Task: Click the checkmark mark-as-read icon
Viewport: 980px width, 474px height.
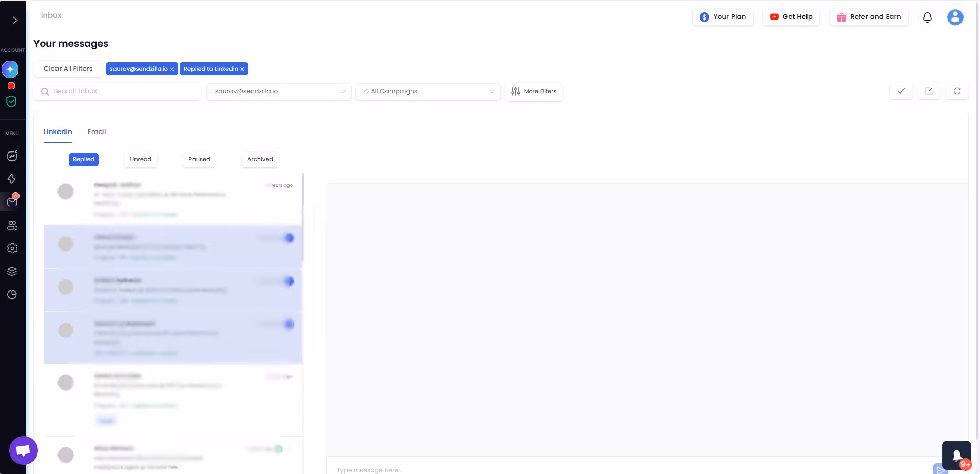Action: (x=901, y=91)
